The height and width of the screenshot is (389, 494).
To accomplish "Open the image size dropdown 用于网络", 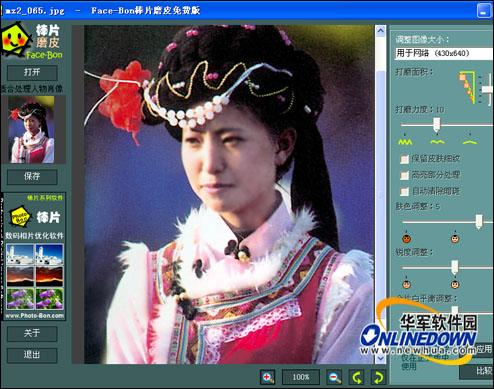I will (444, 53).
